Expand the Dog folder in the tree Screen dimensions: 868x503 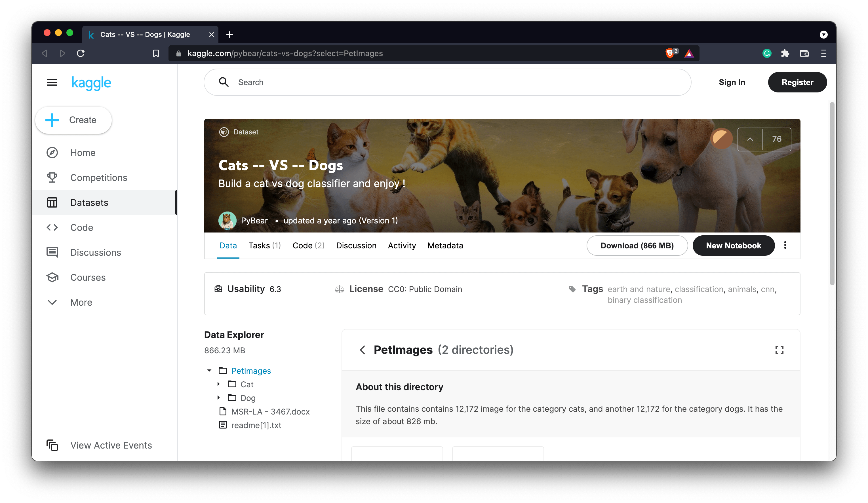point(218,398)
